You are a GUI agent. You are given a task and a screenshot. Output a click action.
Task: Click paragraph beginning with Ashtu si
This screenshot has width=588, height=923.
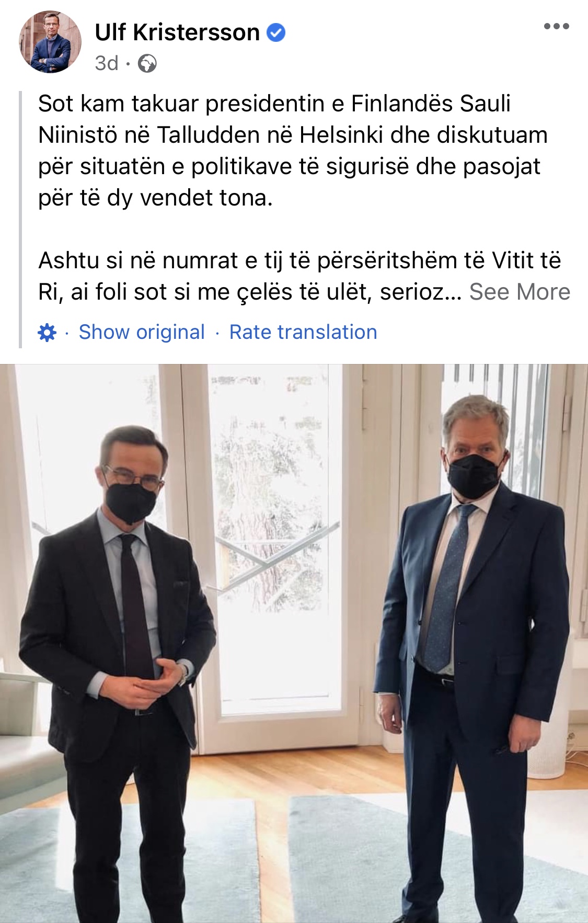[304, 276]
